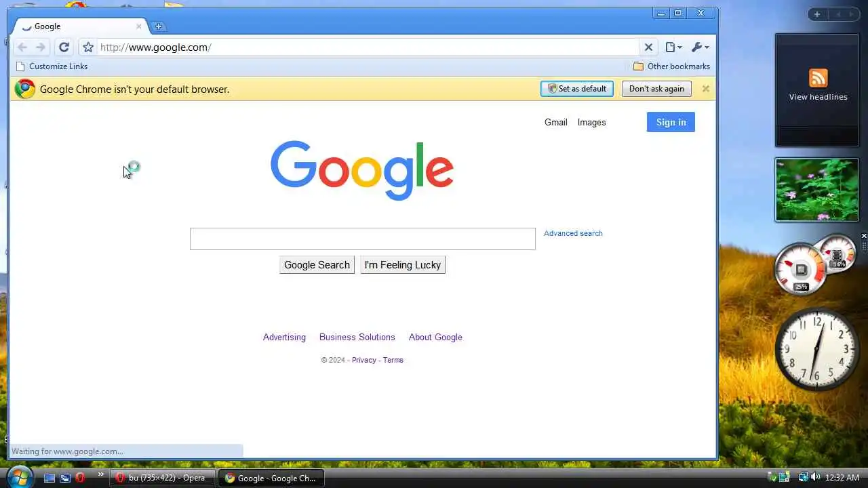The width and height of the screenshot is (868, 488).
Task: Open the Privacy link
Action: 363,360
